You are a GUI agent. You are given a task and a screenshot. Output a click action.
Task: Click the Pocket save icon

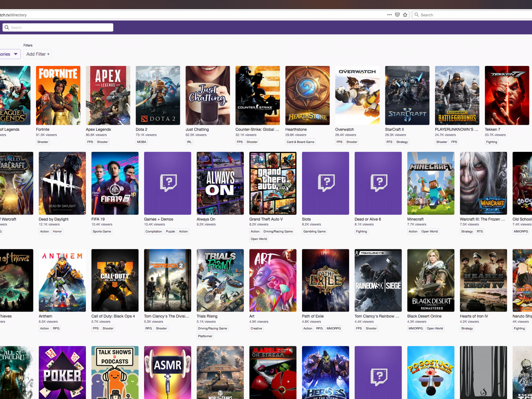(x=397, y=15)
